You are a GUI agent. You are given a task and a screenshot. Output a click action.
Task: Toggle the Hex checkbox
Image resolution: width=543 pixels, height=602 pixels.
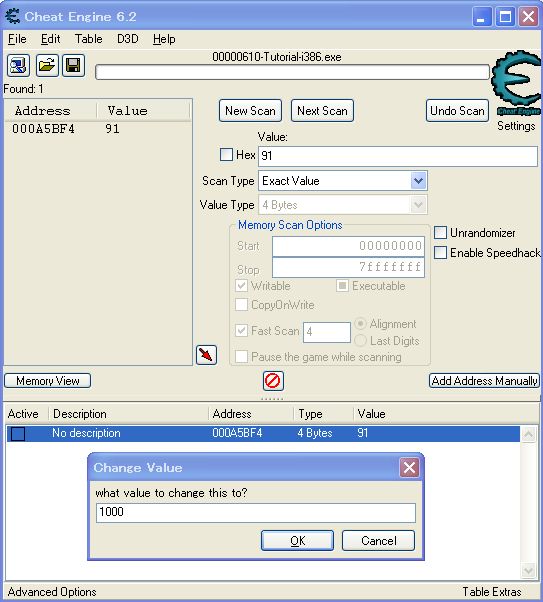pos(226,155)
